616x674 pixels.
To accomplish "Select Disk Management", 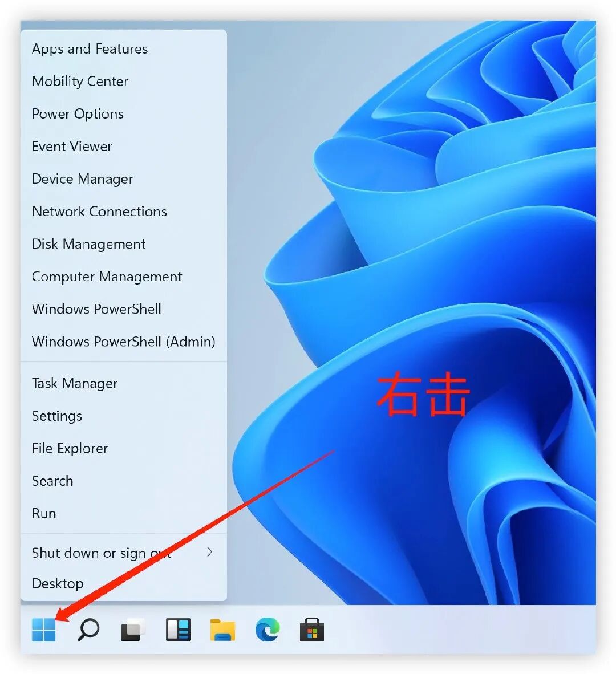I will [88, 243].
